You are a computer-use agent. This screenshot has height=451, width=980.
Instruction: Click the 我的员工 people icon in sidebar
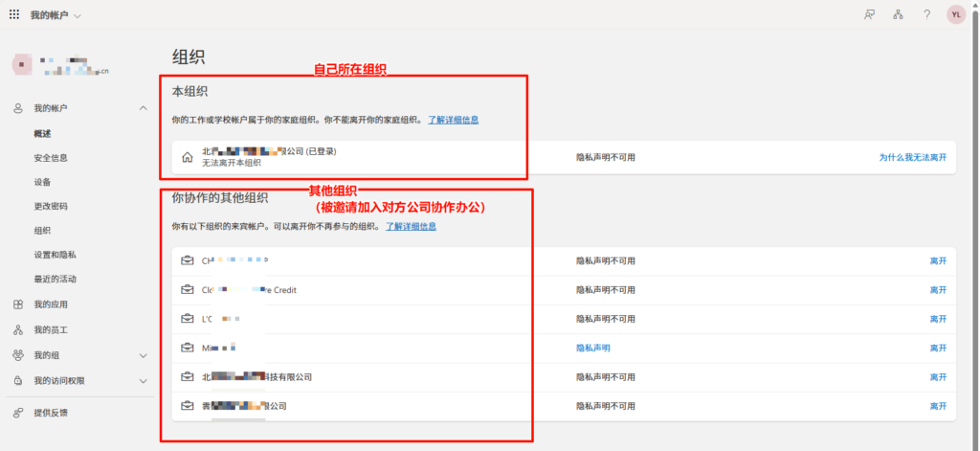click(x=18, y=329)
